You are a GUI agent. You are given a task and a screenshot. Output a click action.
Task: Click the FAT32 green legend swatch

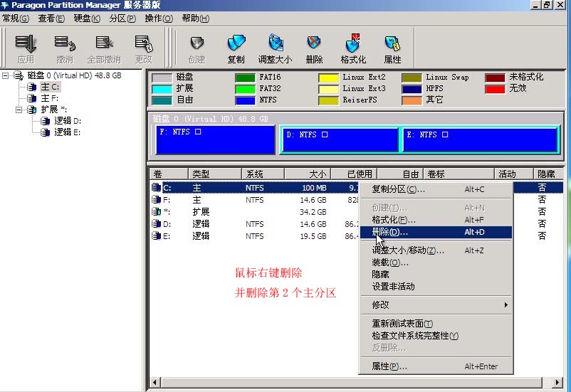pyautogui.click(x=245, y=89)
